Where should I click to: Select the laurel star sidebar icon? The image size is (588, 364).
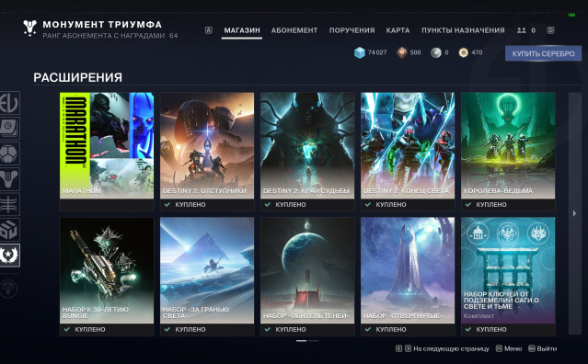pyautogui.click(x=9, y=256)
